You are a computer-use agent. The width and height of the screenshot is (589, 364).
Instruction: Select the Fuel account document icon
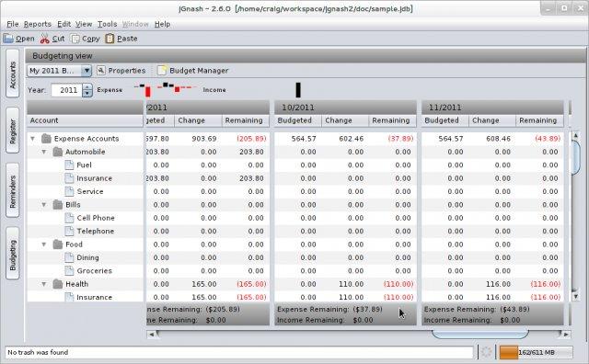tap(69, 165)
